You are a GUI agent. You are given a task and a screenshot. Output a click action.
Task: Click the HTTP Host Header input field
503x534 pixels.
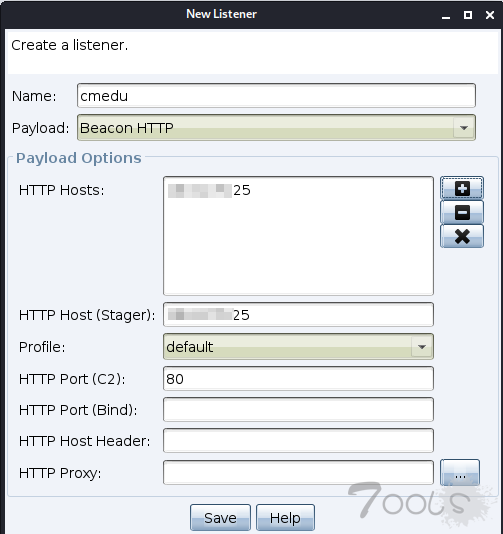298,441
